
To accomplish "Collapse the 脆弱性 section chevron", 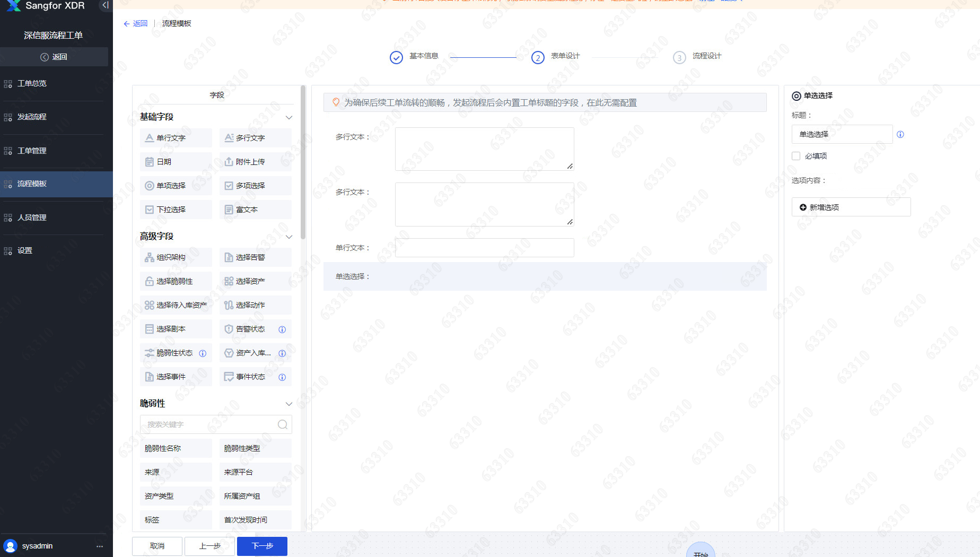I will [x=289, y=404].
